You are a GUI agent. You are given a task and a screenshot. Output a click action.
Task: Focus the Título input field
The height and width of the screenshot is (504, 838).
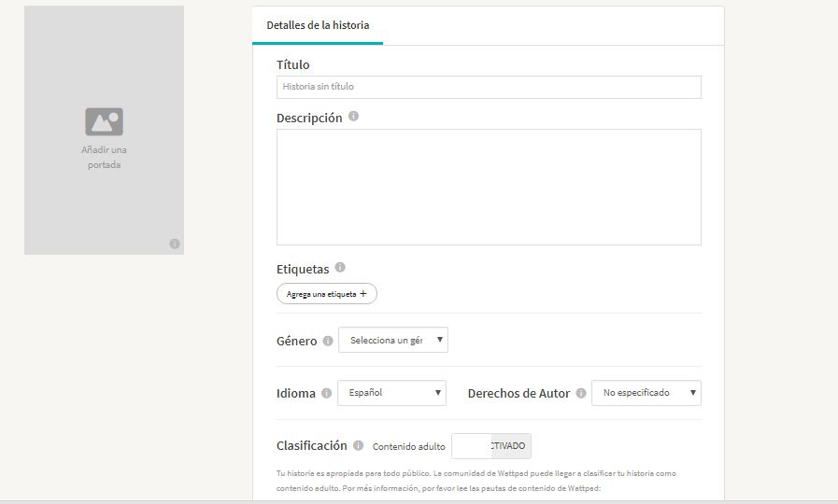click(x=489, y=87)
